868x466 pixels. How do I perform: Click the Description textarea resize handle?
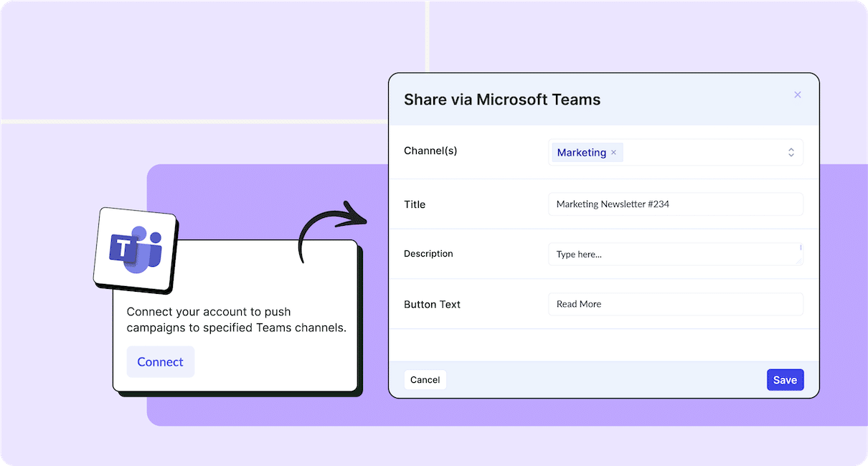click(799, 261)
